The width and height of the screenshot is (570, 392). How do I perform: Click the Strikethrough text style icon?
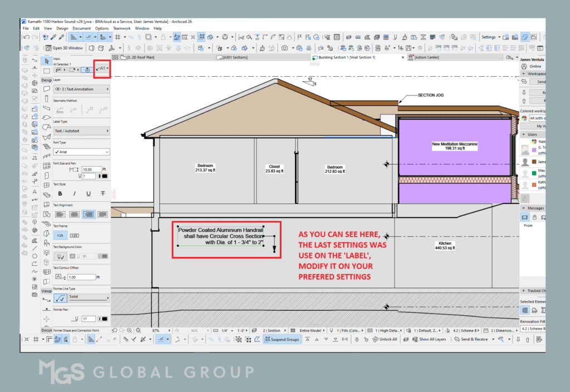tap(102, 193)
